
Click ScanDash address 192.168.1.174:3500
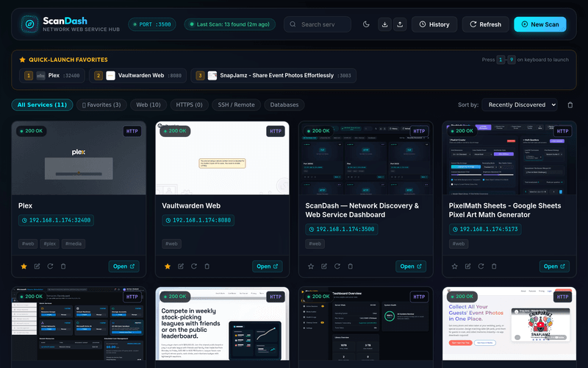342,230
